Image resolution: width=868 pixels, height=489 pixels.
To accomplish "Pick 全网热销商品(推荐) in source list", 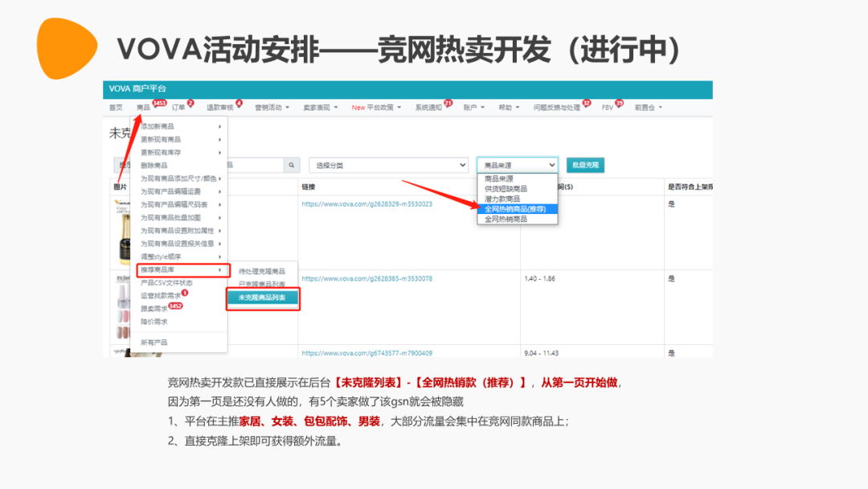I will 517,209.
